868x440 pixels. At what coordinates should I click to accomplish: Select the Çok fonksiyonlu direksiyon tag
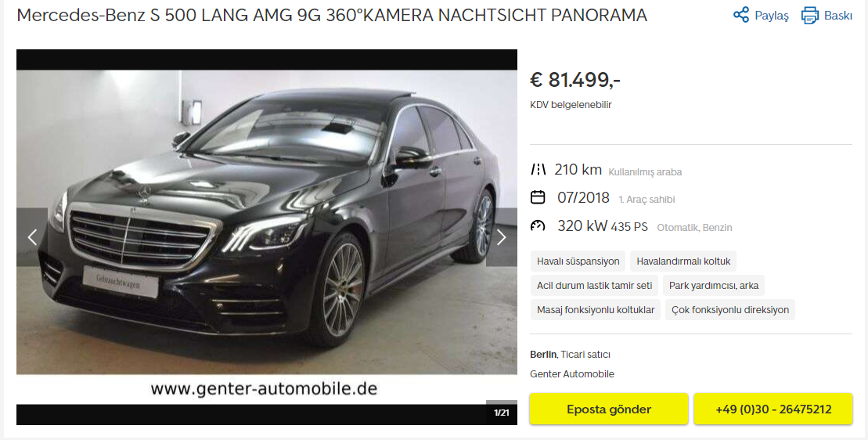pos(730,310)
